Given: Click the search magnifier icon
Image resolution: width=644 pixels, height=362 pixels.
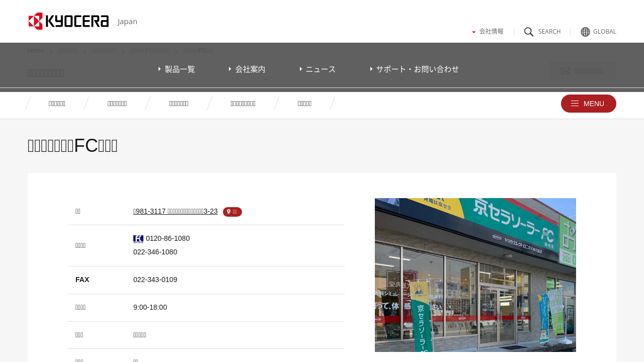Looking at the screenshot, I should click(x=529, y=32).
